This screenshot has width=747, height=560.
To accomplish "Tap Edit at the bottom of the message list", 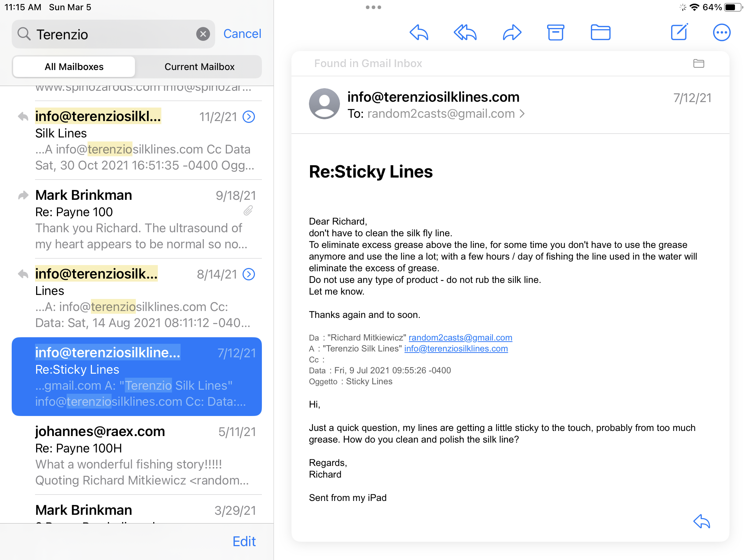I will (244, 541).
